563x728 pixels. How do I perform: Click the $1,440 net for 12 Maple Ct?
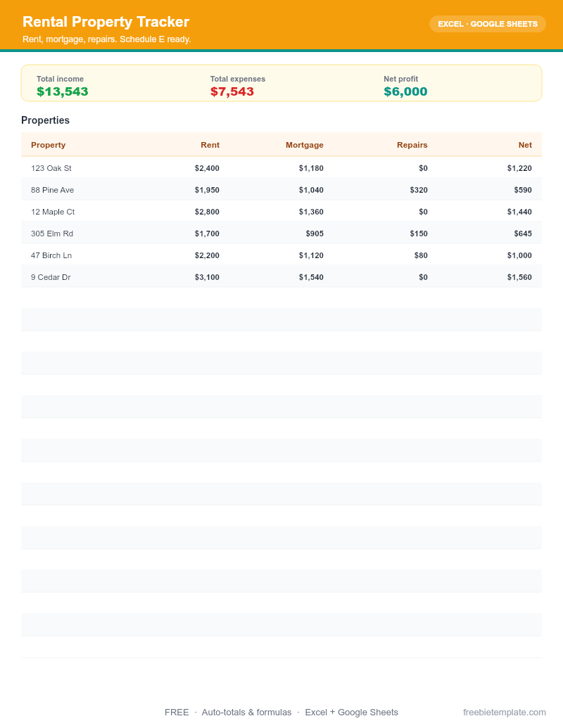(519, 212)
